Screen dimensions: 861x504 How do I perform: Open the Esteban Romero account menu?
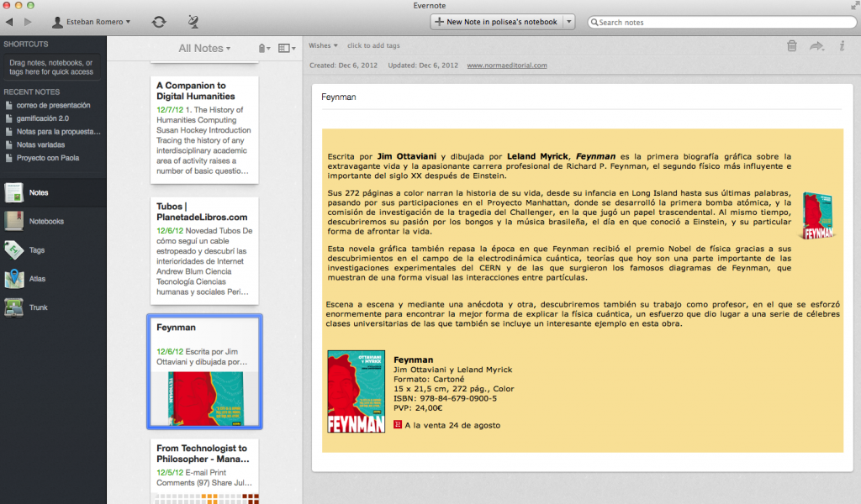[x=91, y=22]
